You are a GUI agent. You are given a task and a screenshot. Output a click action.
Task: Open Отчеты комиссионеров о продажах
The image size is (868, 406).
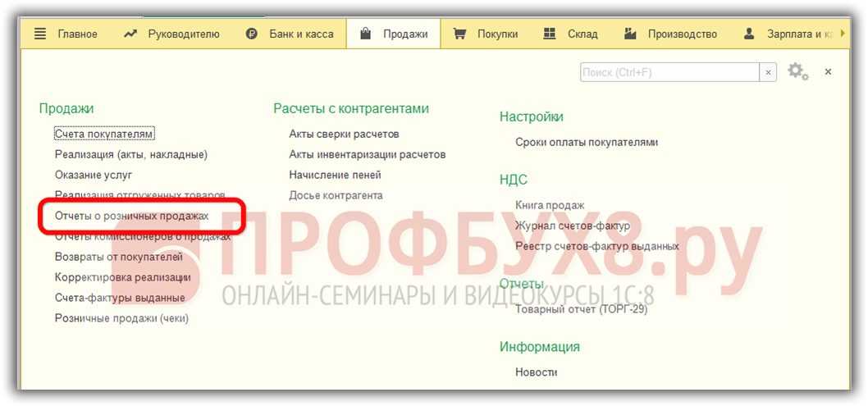coord(143,237)
